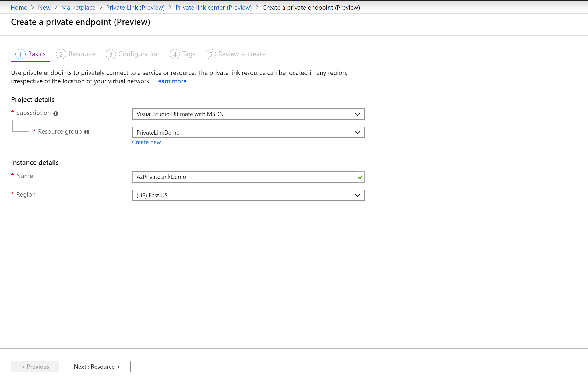The width and height of the screenshot is (588, 383).
Task: Go to Marketplace in breadcrumb
Action: coord(78,8)
